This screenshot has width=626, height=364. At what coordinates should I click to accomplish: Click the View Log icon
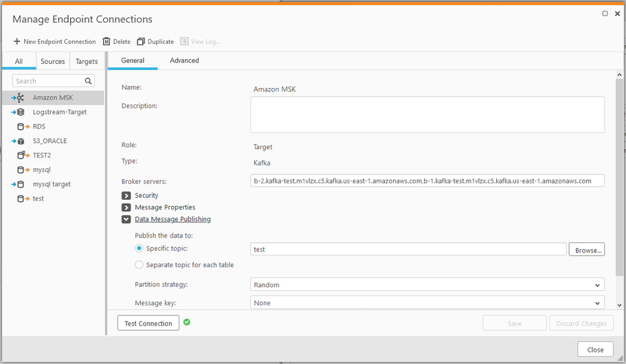(x=184, y=41)
